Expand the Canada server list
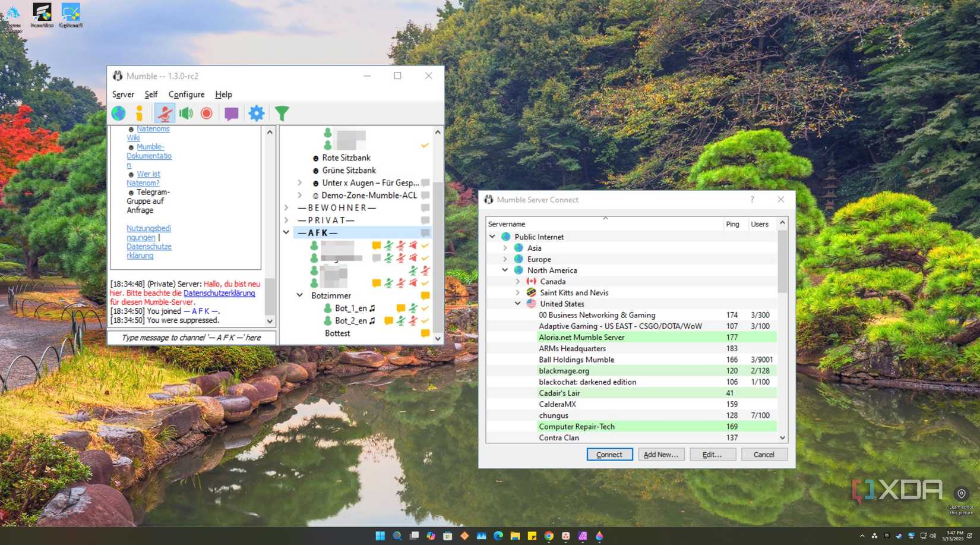Screen dimensions: 980x545 518,281
